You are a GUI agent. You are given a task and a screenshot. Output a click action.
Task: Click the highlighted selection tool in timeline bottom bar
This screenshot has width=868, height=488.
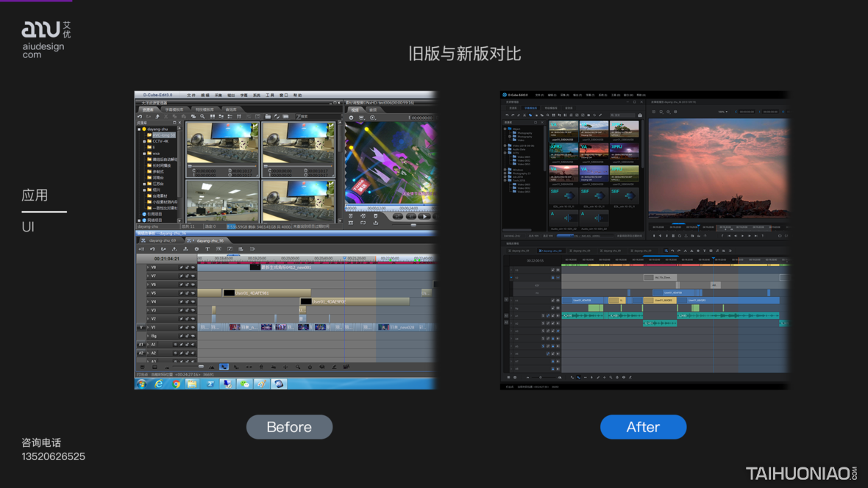(224, 367)
